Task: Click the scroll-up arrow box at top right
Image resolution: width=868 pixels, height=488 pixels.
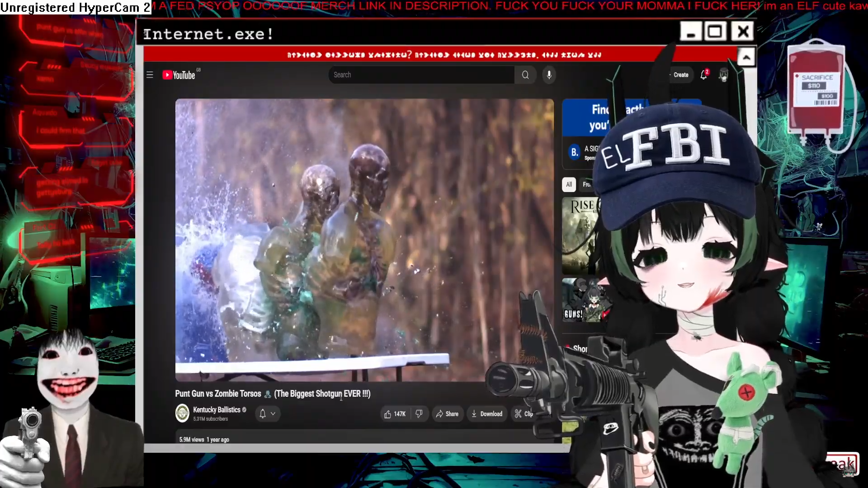Action: [x=746, y=57]
